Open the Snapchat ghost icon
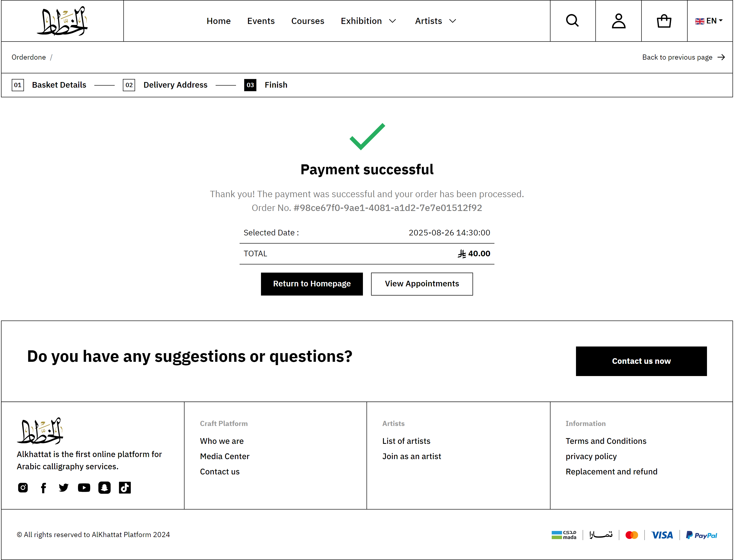The image size is (734, 560). [104, 488]
